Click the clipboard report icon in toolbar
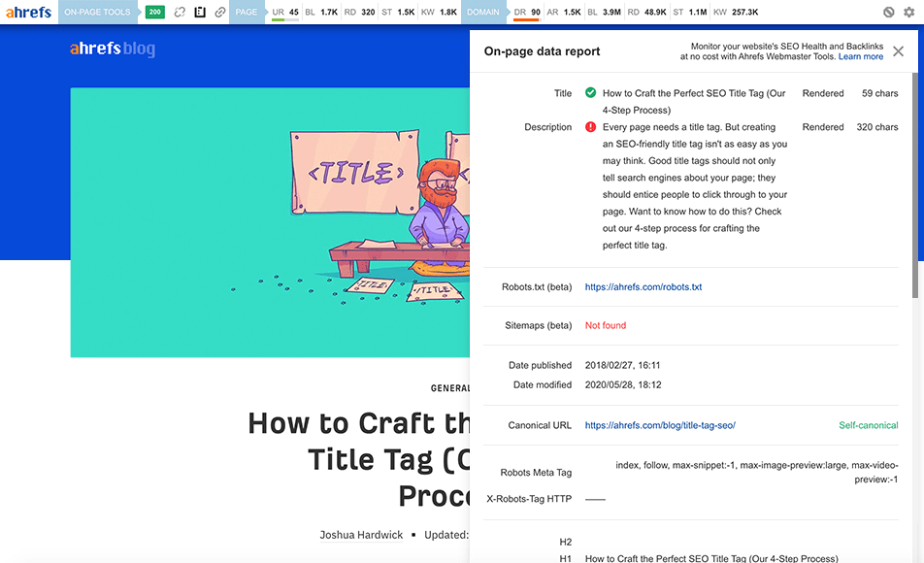924x563 pixels. pos(198,13)
